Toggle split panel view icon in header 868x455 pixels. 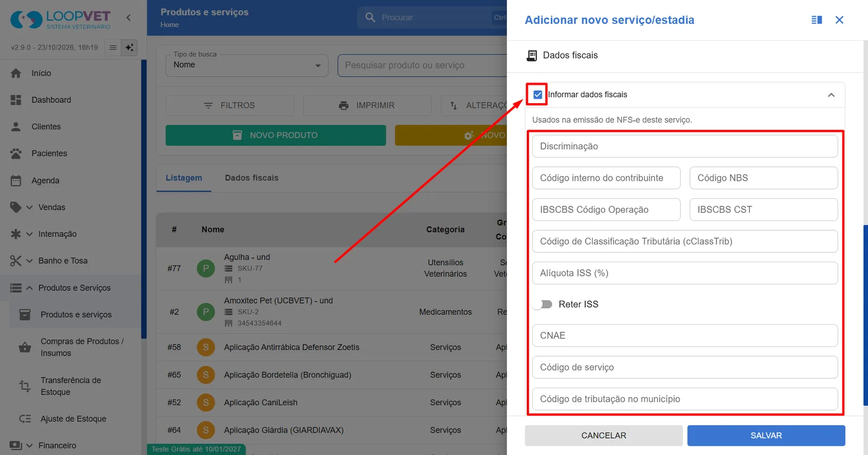point(816,20)
